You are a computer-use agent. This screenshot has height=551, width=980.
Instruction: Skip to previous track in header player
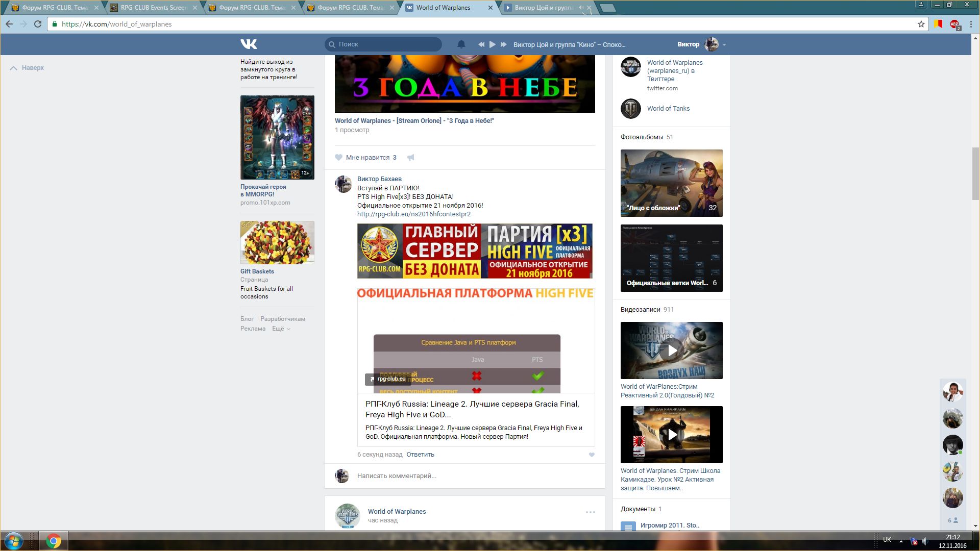click(481, 44)
